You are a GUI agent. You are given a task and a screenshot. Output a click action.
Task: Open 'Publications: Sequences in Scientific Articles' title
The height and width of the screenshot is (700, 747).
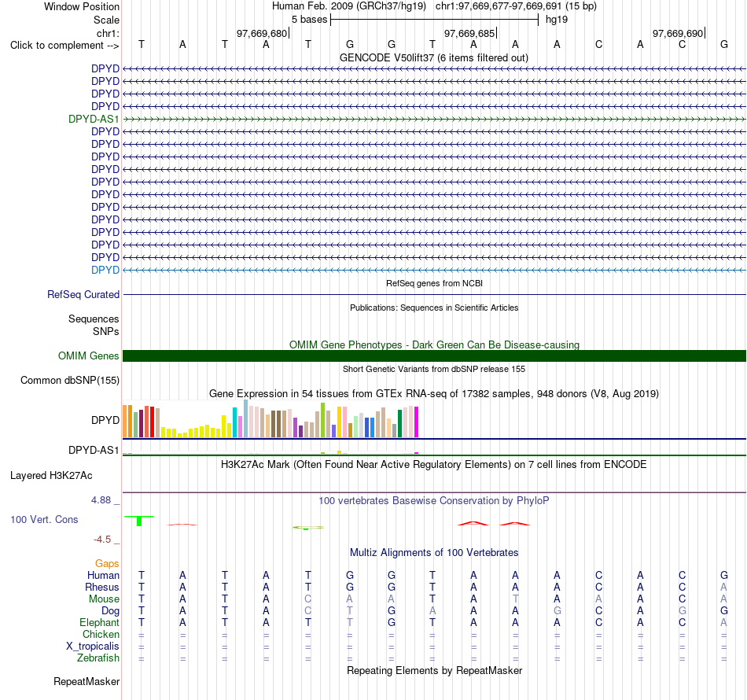click(x=434, y=308)
